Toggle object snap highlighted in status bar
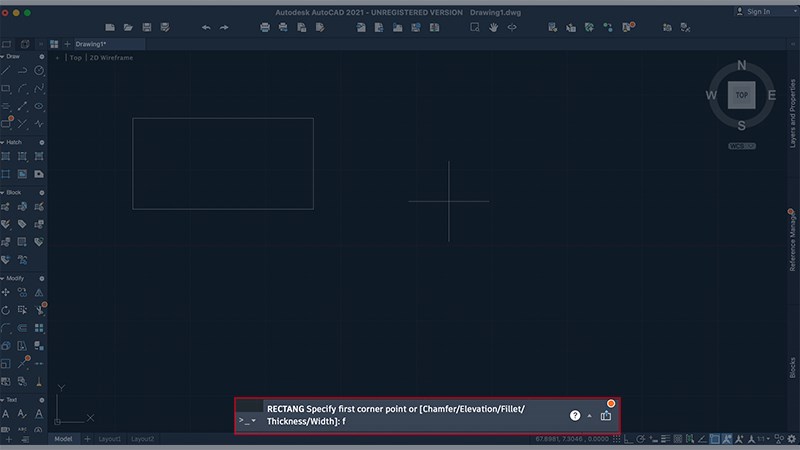 (715, 439)
